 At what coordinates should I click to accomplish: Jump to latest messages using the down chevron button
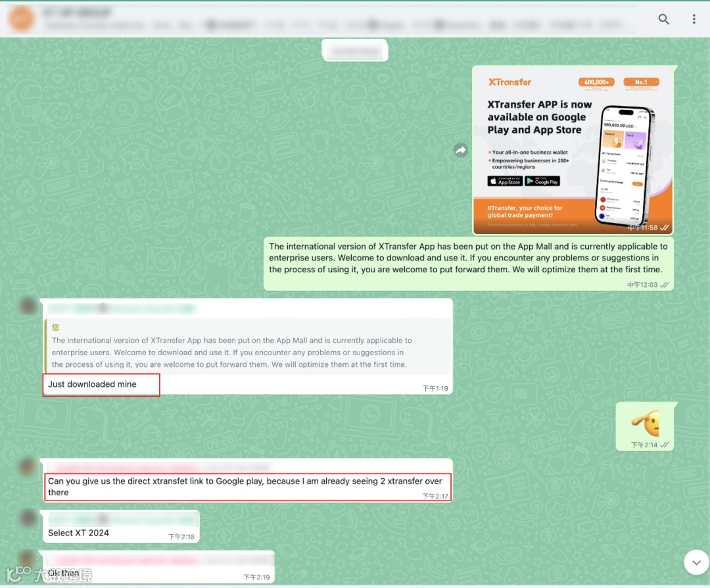point(696,562)
